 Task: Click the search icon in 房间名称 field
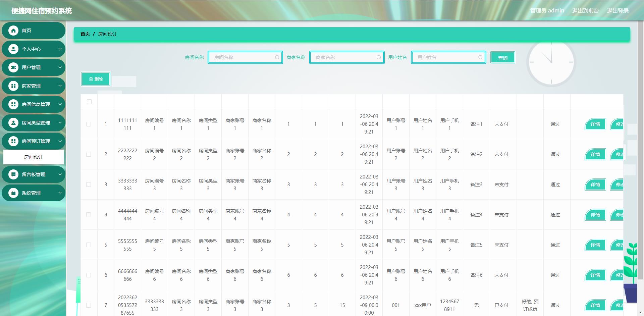click(277, 57)
